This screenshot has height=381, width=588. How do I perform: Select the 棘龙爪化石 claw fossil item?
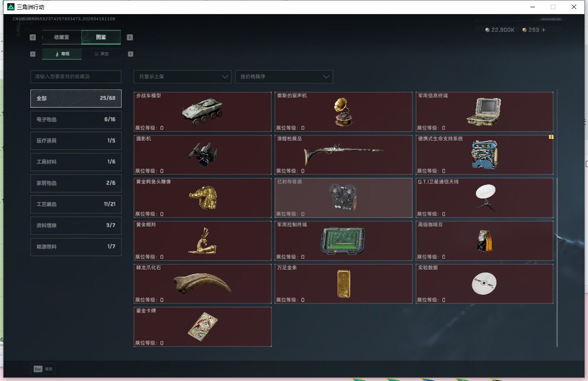coord(202,284)
